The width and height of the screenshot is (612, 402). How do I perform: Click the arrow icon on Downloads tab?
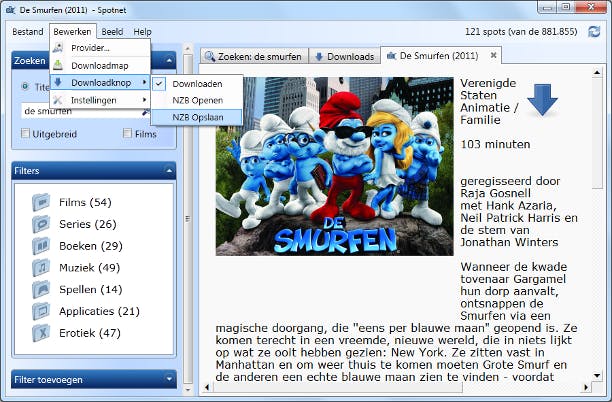point(319,57)
